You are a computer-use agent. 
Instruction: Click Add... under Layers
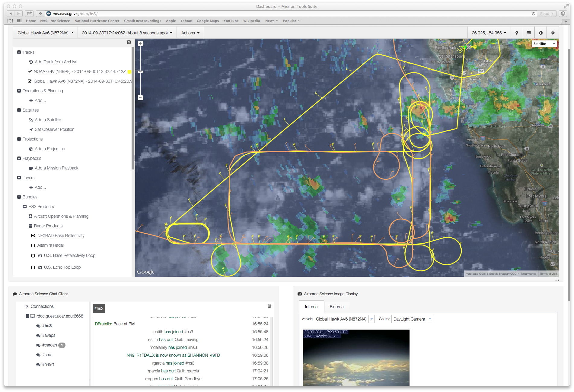37,187
